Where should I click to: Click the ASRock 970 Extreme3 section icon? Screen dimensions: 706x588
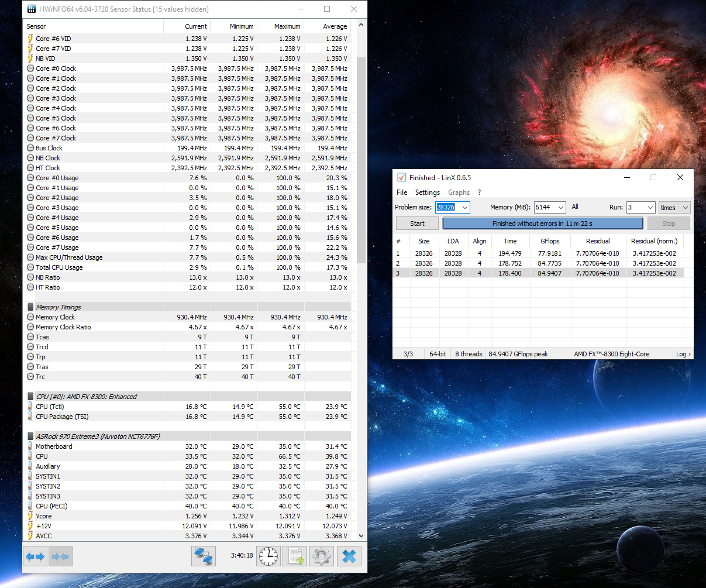click(x=30, y=436)
